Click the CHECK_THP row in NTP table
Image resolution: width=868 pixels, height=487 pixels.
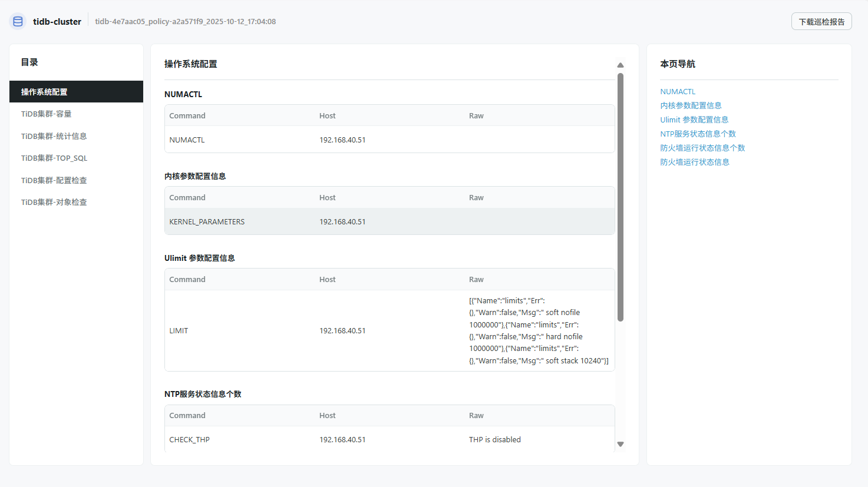click(390, 440)
